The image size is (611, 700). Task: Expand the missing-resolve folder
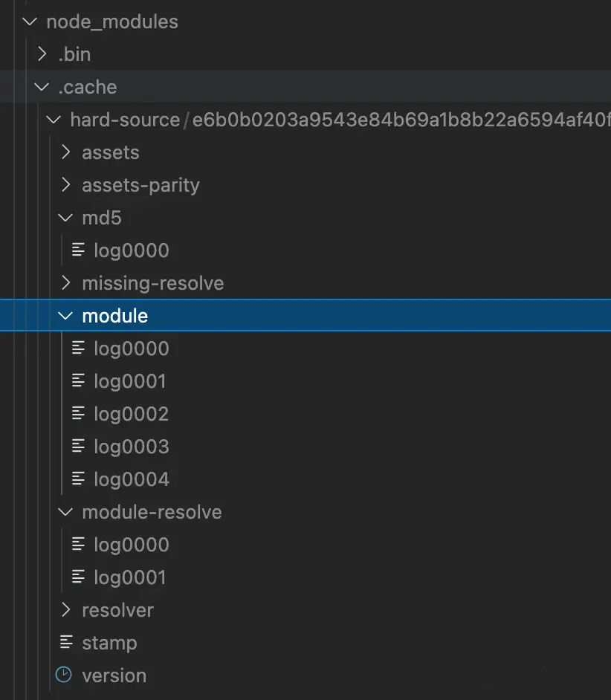(66, 282)
